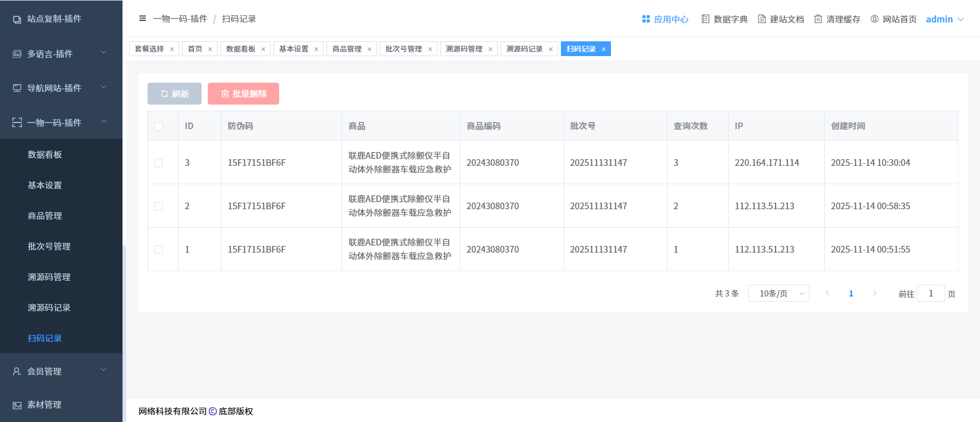The height and width of the screenshot is (422, 980).
Task: Close the 溯源码记录 tab via its x
Action: [550, 49]
